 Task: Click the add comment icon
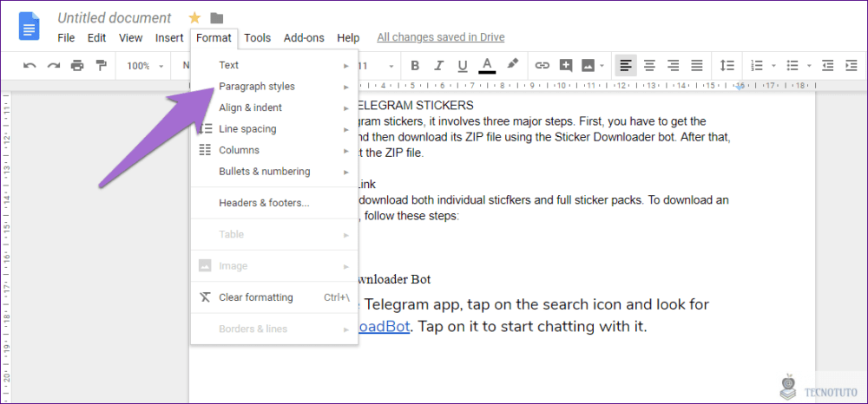(565, 66)
